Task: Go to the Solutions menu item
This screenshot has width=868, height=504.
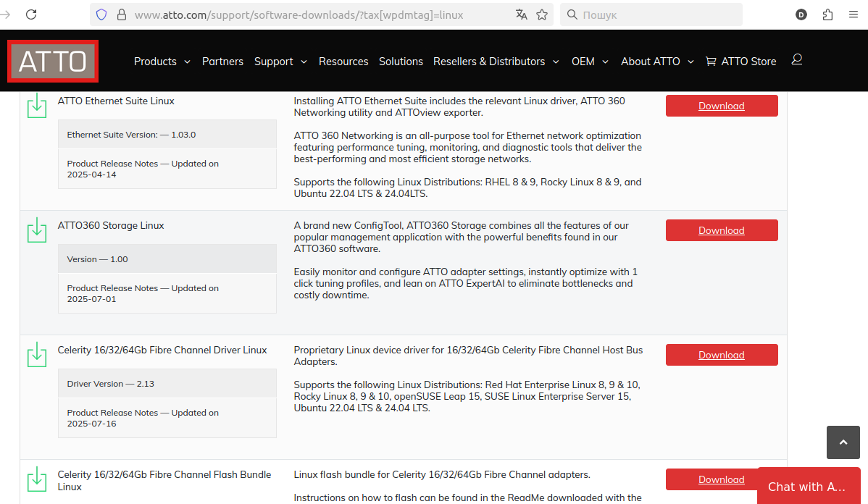Action: click(401, 62)
